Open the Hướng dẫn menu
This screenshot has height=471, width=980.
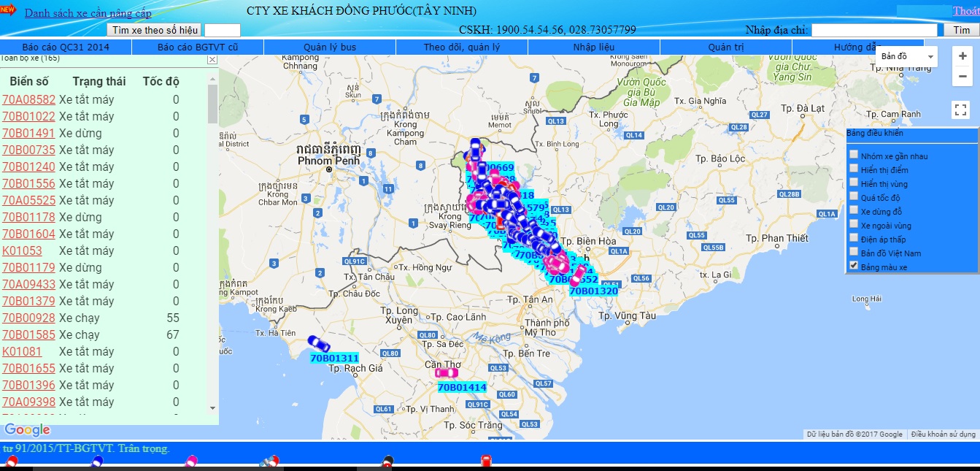pyautogui.click(x=858, y=47)
